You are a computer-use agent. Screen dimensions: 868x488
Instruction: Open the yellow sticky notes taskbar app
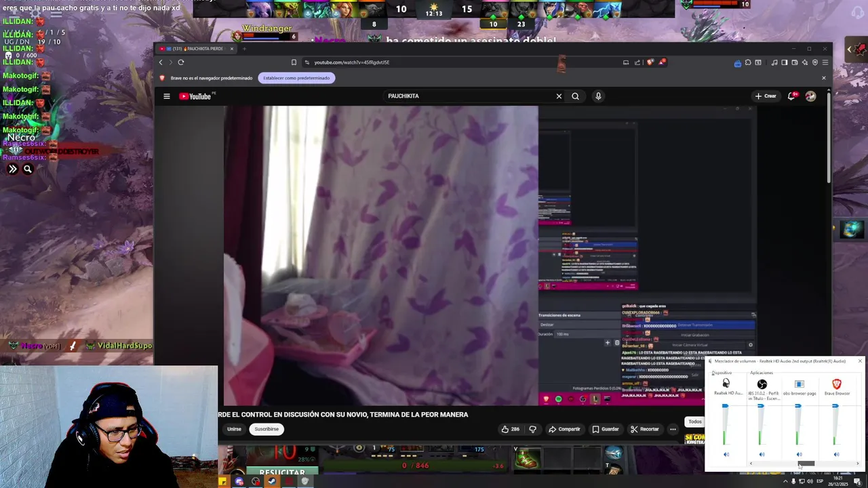[x=222, y=482]
